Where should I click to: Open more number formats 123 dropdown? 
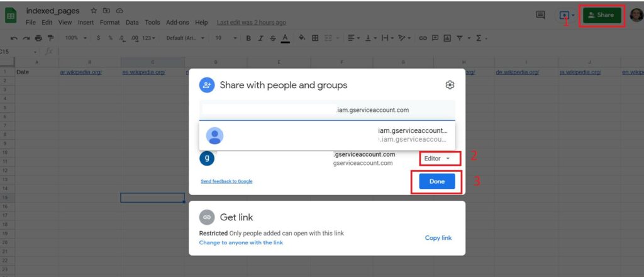tap(148, 38)
